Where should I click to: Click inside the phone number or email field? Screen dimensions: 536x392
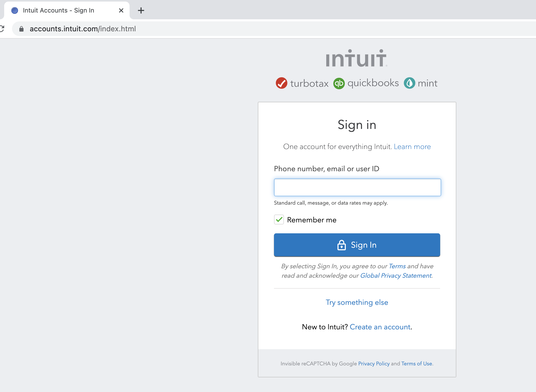tap(357, 187)
